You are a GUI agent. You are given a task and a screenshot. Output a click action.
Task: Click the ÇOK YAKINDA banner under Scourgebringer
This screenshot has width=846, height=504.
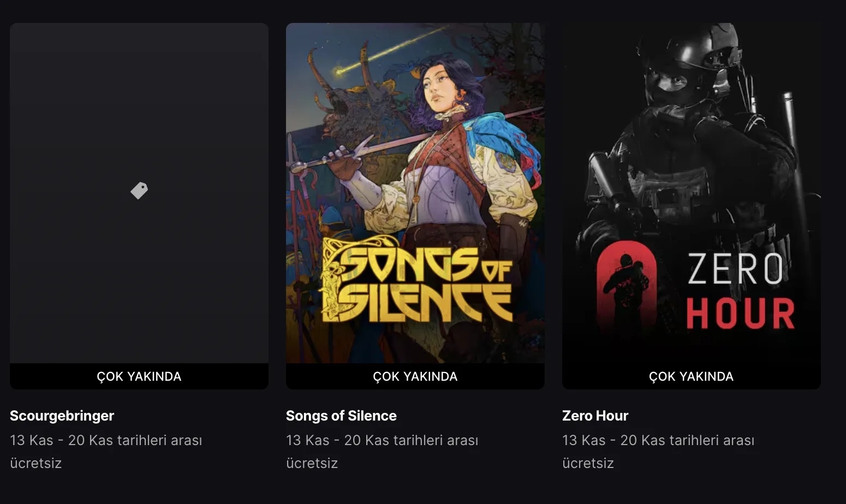(x=140, y=376)
